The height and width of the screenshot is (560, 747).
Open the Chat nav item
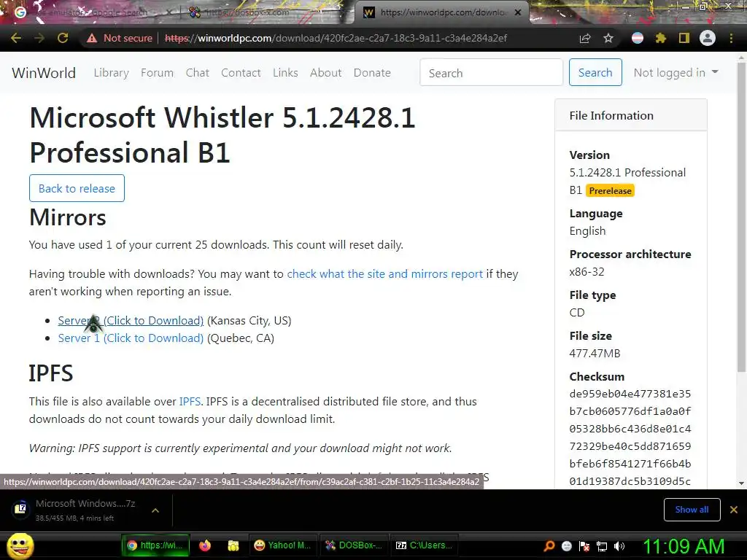coord(197,72)
